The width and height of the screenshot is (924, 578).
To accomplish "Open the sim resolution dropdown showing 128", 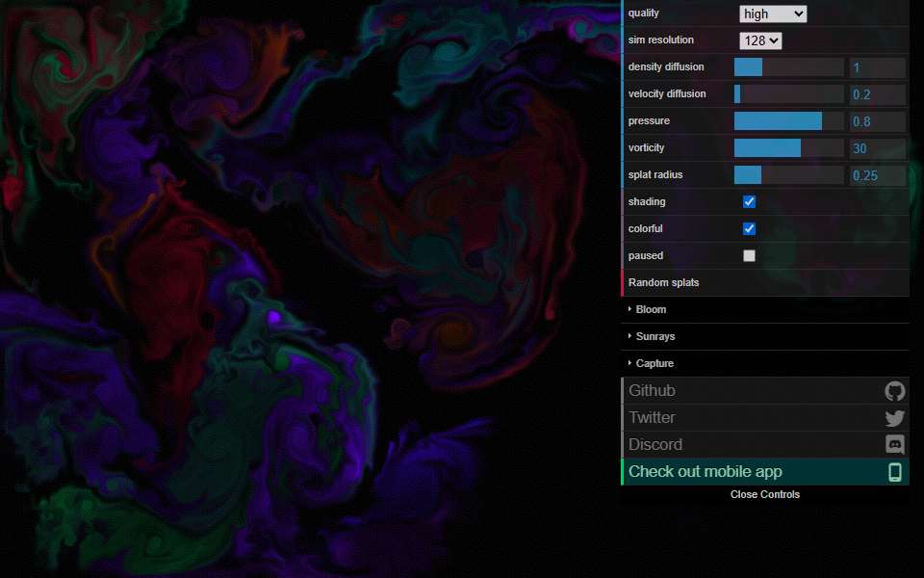I will 760,40.
